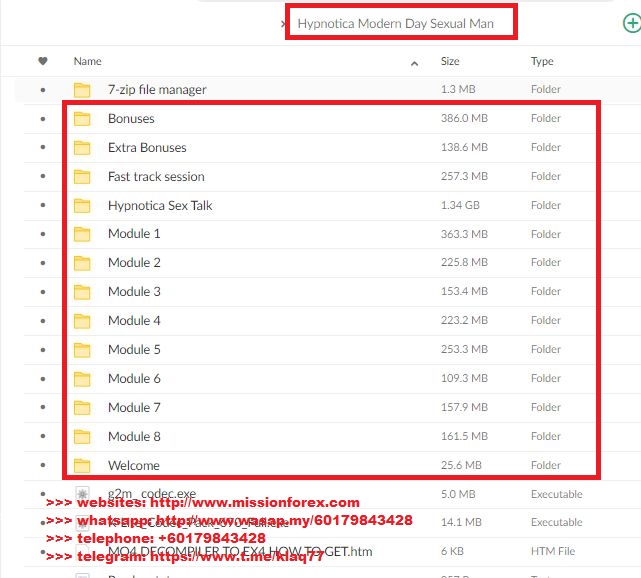Click the 386.0 MB size value
The image size is (641, 578).
(464, 119)
